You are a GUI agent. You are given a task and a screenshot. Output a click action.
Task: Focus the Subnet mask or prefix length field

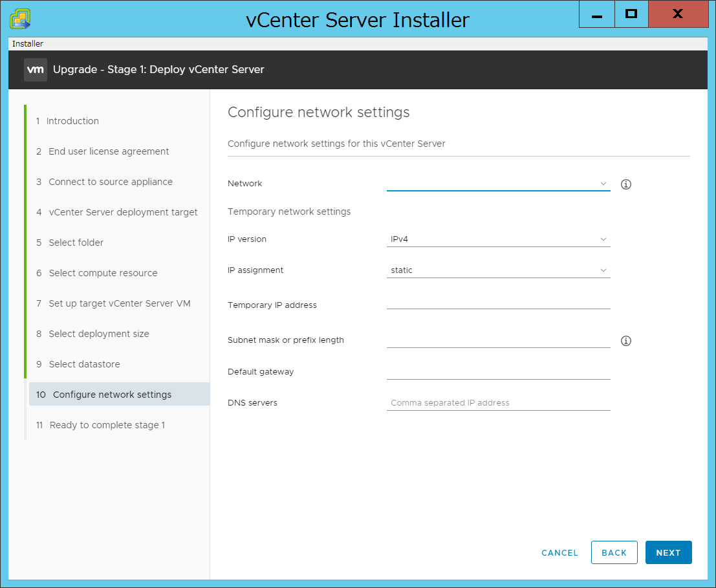[498, 340]
